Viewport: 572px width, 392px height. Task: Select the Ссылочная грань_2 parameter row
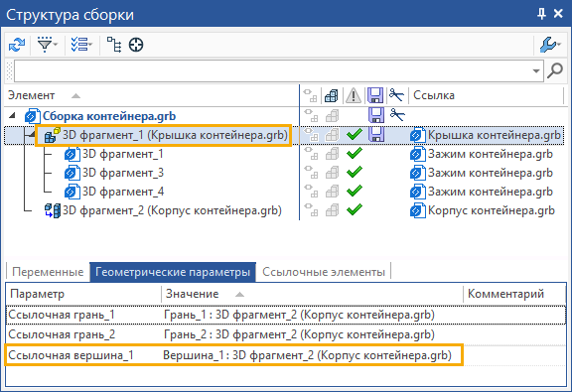pyautogui.click(x=286, y=334)
